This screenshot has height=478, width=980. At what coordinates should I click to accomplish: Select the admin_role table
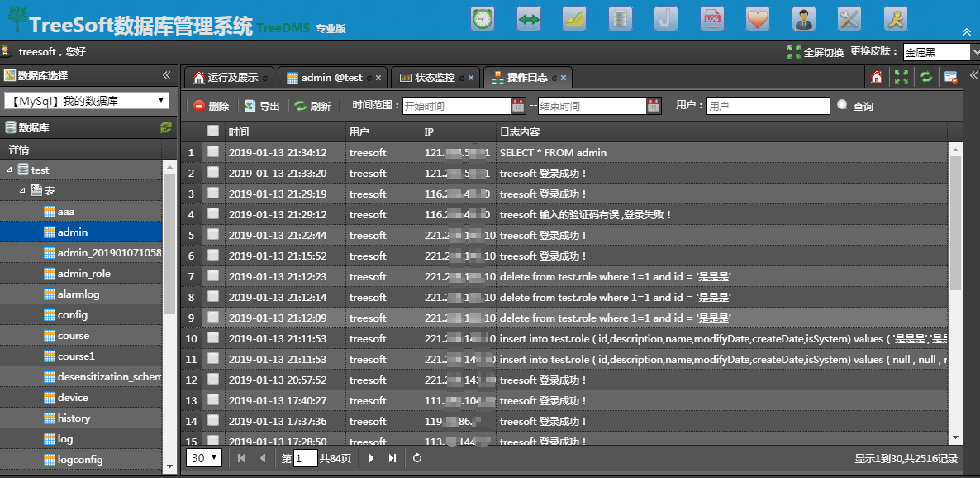[x=83, y=274]
